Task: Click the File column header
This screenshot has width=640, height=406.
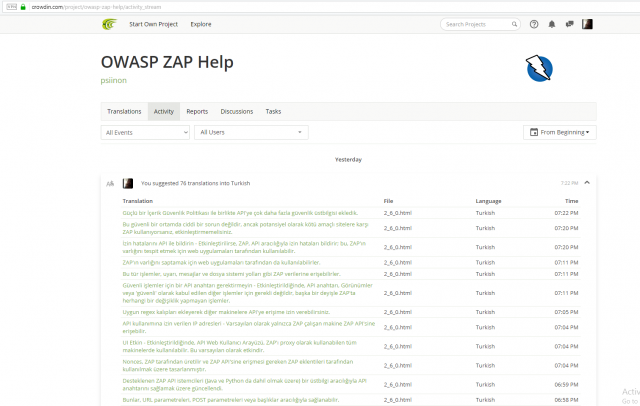Action: click(x=388, y=201)
